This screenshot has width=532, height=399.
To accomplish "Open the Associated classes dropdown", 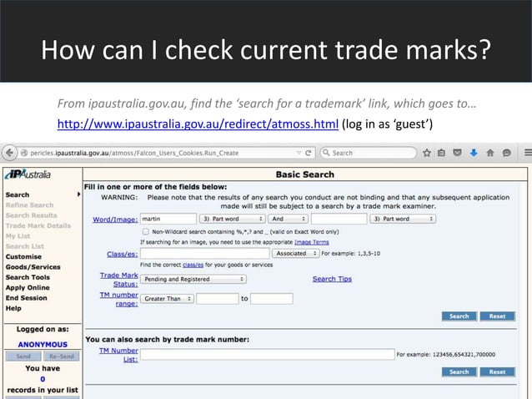I will pyautogui.click(x=295, y=253).
